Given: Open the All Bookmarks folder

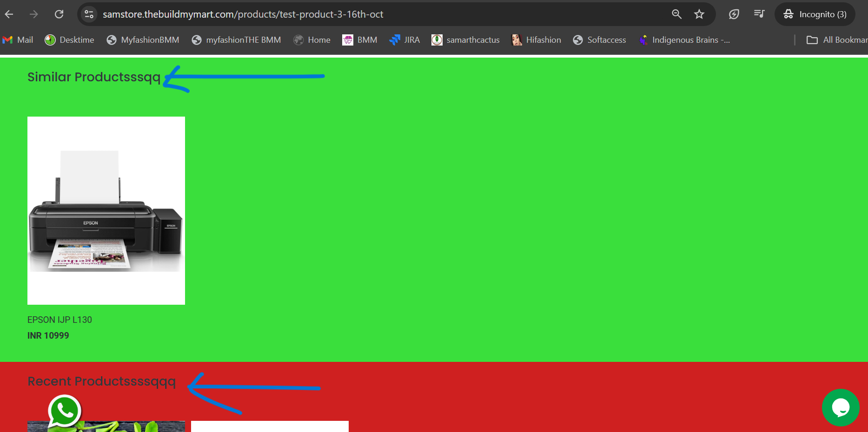Looking at the screenshot, I should pyautogui.click(x=837, y=40).
